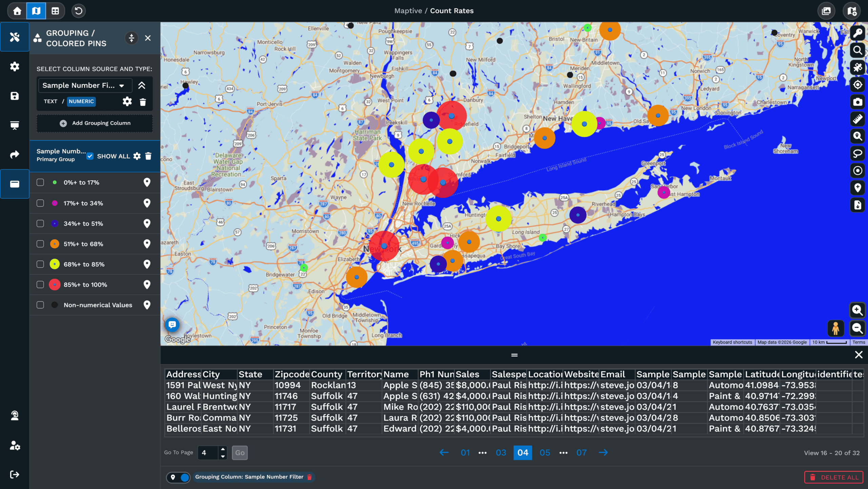The image size is (868, 489).
Task: Select the TEXT column type
Action: coord(51,101)
